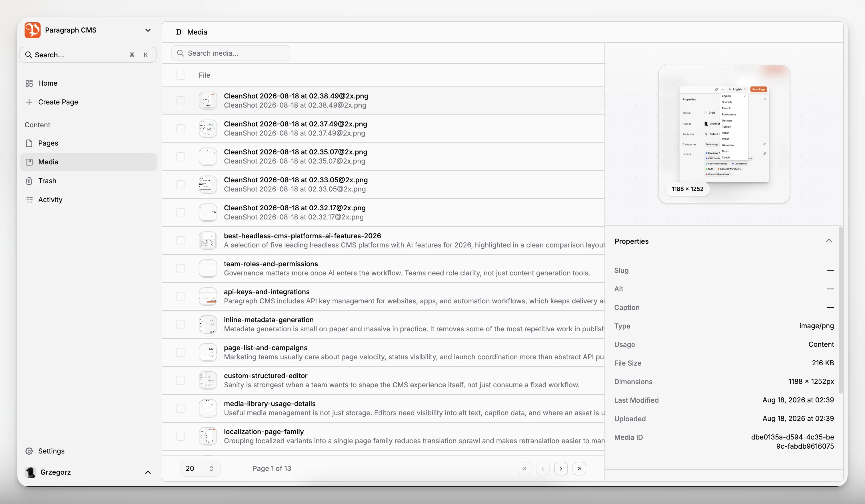Check the team-roles-and-permissions checkbox
The width and height of the screenshot is (865, 504).
tap(180, 269)
